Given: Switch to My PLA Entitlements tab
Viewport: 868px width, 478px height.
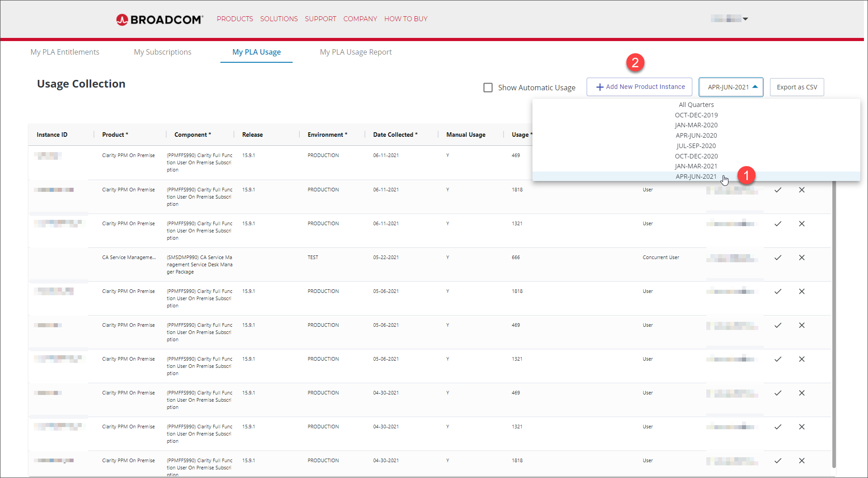Looking at the screenshot, I should click(x=65, y=52).
